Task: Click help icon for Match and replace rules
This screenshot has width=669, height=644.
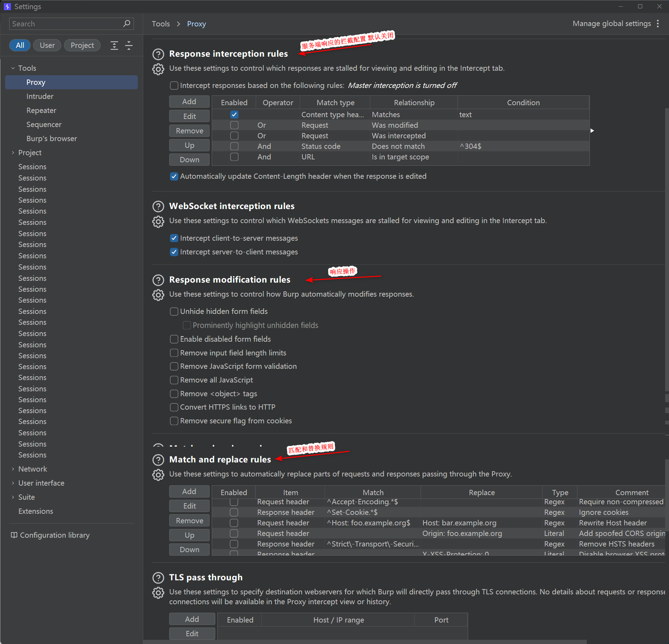Action: click(x=158, y=460)
